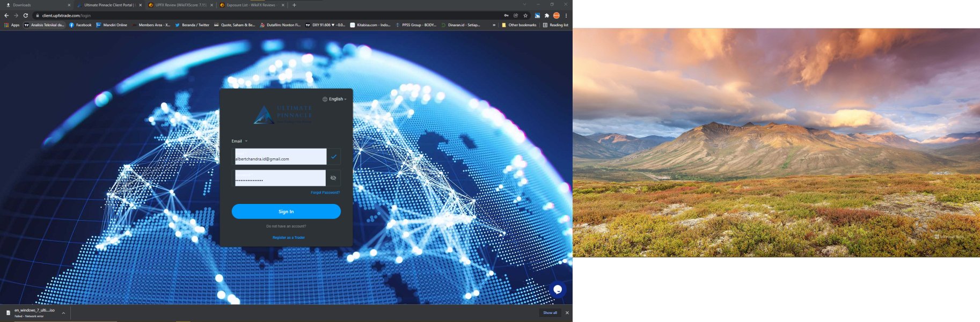Open the live chat bubble
The width and height of the screenshot is (980, 322).
(558, 290)
